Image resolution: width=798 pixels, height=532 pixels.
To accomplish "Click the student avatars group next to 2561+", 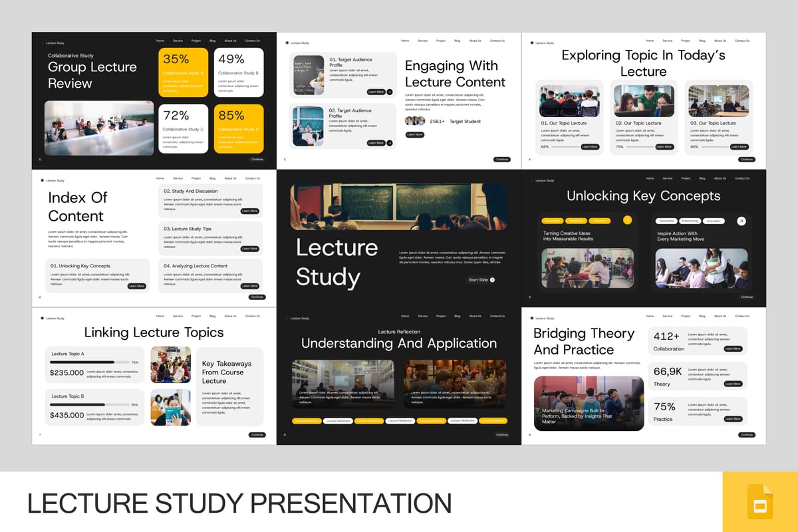I will pyautogui.click(x=415, y=121).
